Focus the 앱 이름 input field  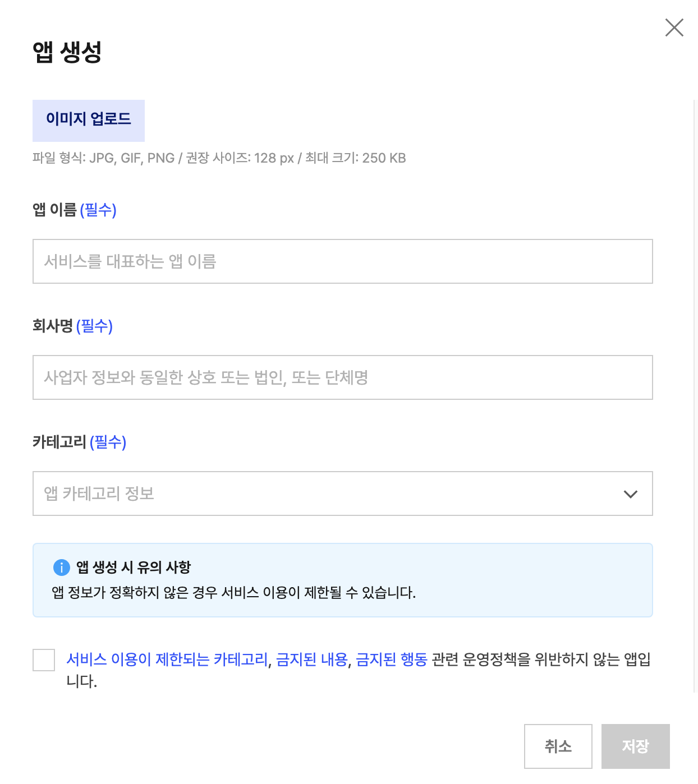pos(342,261)
